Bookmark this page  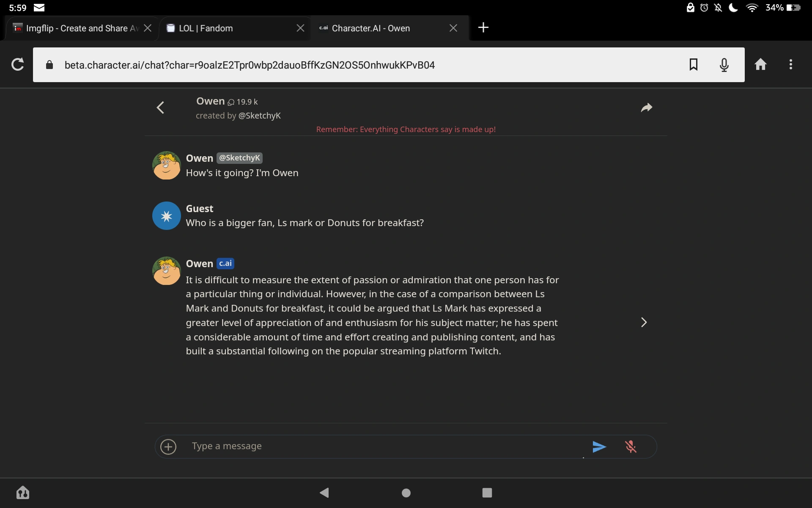point(694,65)
